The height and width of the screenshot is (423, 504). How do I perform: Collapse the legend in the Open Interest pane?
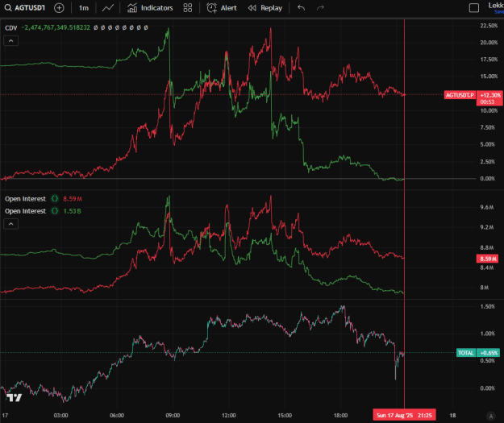click(11, 224)
